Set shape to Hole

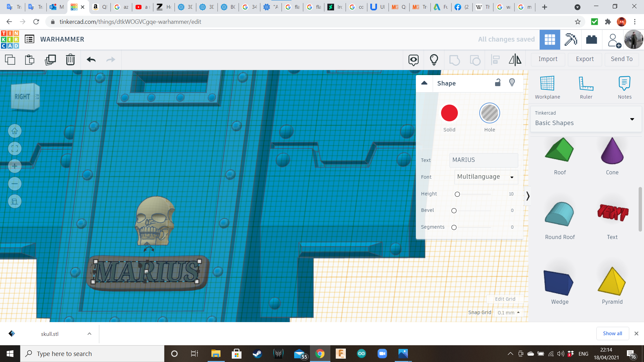(x=489, y=113)
